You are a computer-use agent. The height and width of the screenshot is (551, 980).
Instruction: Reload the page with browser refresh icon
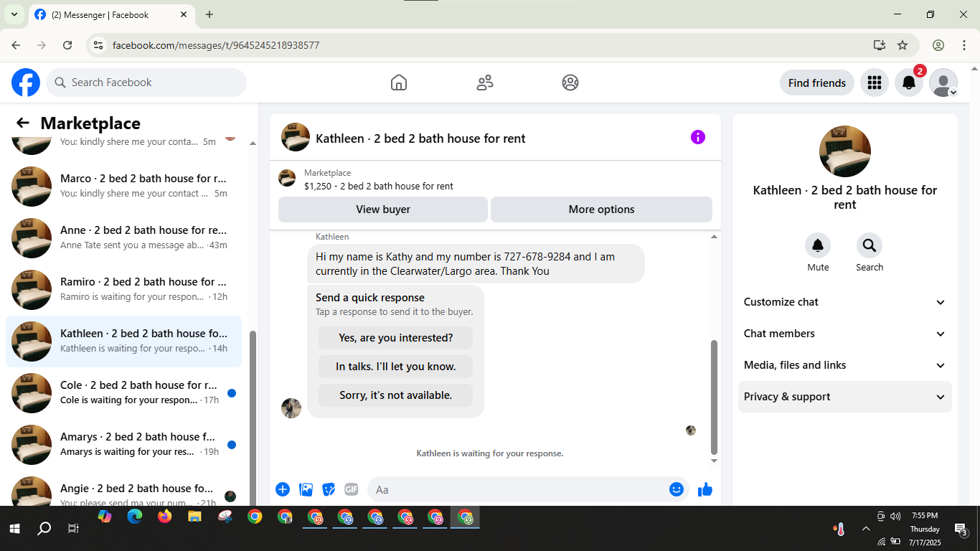coord(67,45)
